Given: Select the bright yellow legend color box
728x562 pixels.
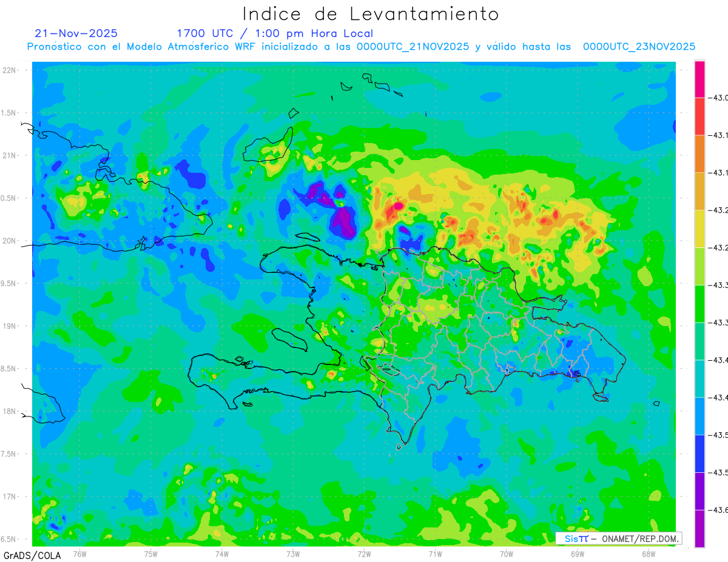Looking at the screenshot, I should [x=699, y=229].
